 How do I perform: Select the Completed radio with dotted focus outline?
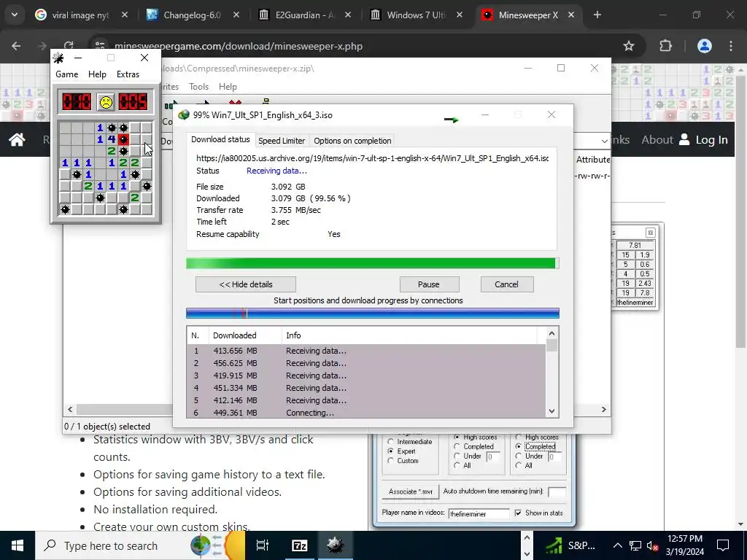point(519,446)
